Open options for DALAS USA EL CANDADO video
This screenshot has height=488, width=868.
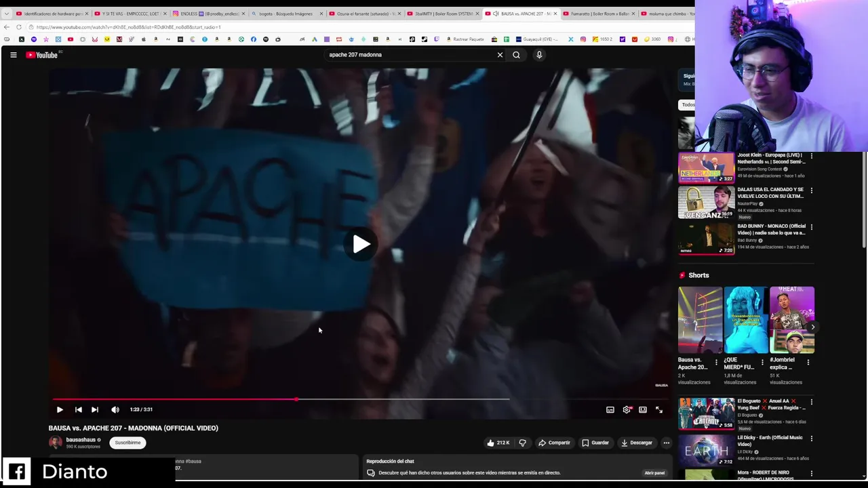point(811,191)
